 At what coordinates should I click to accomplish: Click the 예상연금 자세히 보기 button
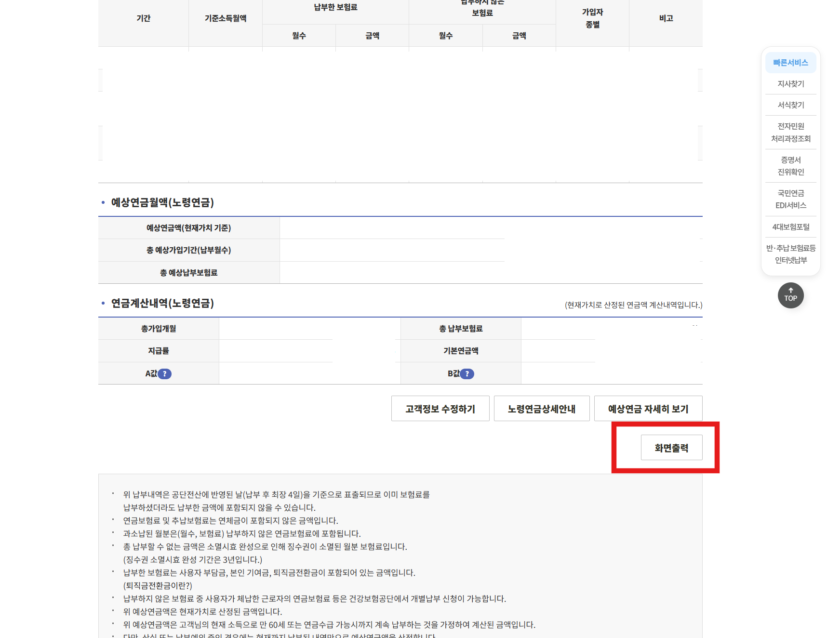coord(648,408)
